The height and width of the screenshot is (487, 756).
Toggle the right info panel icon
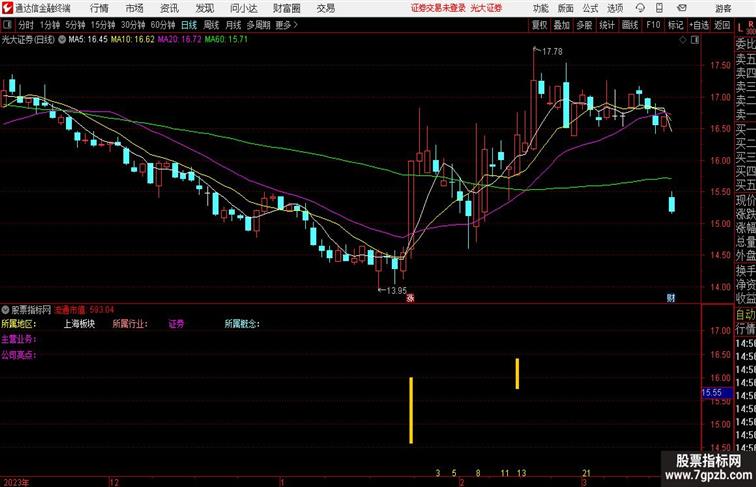pos(695,40)
